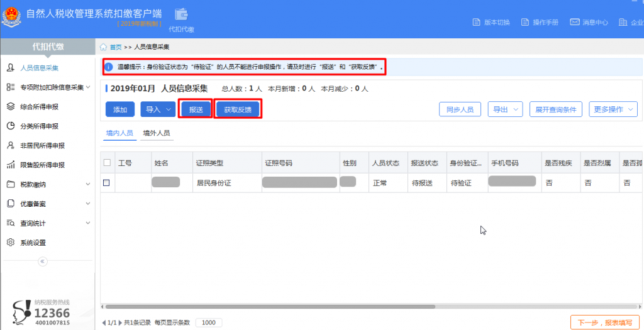
Task: Click the 待验证 cell in the table
Action: coord(467,183)
